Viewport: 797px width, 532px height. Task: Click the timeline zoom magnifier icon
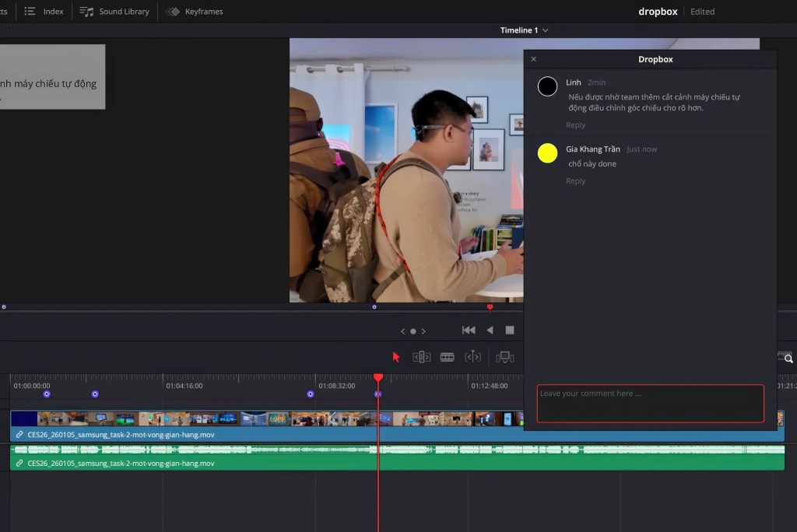pyautogui.click(x=788, y=358)
